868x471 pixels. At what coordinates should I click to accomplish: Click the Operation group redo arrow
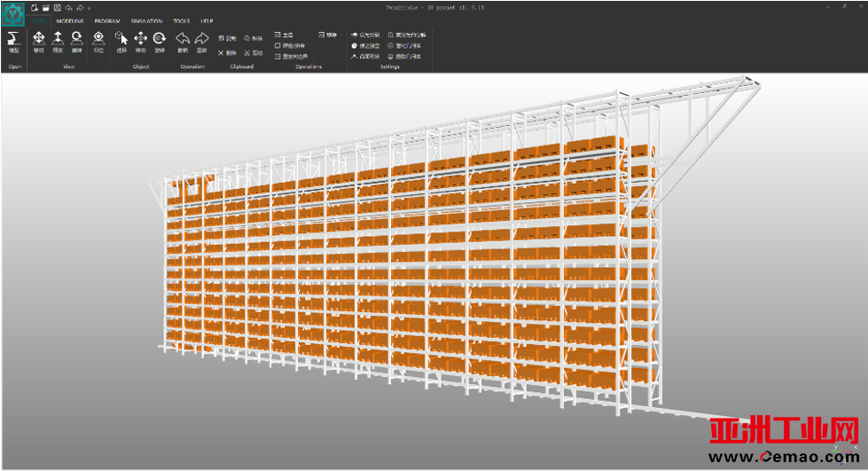click(x=202, y=42)
